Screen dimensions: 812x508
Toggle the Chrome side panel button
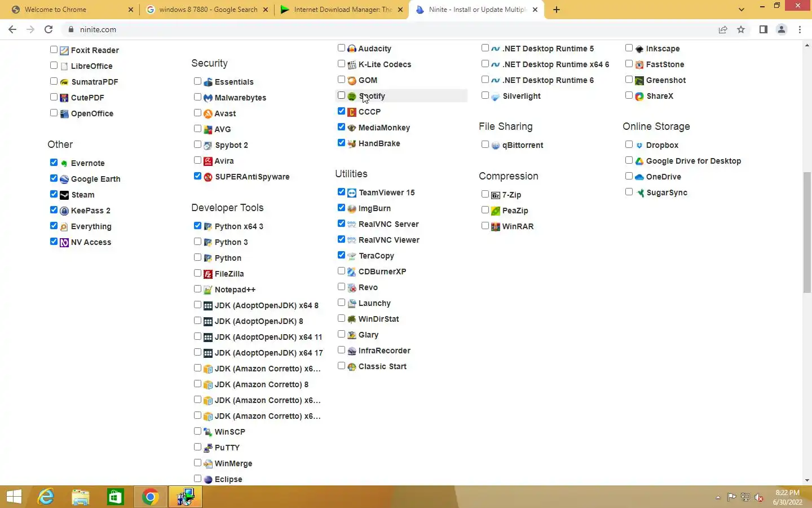[x=763, y=29]
